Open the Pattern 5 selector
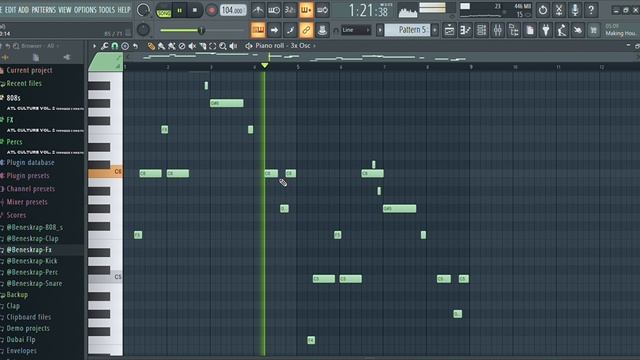 pos(407,30)
